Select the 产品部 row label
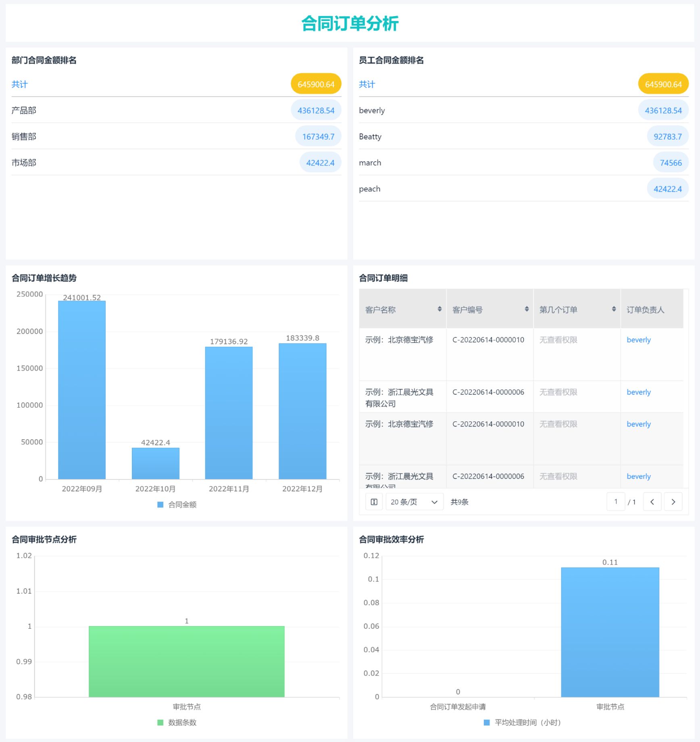Viewport: 700px width, 742px height. [24, 110]
